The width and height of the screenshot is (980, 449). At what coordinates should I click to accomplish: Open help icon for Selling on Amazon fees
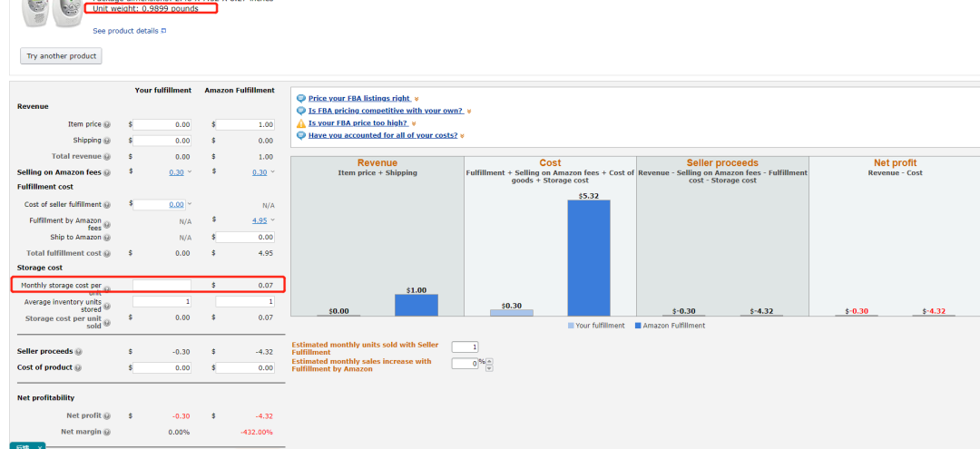pyautogui.click(x=107, y=172)
